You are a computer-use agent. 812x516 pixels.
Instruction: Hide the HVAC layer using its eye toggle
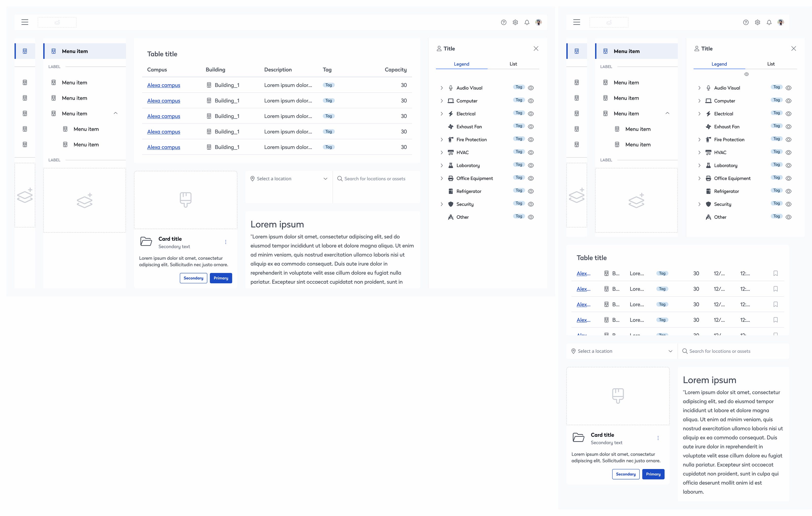[x=531, y=152]
